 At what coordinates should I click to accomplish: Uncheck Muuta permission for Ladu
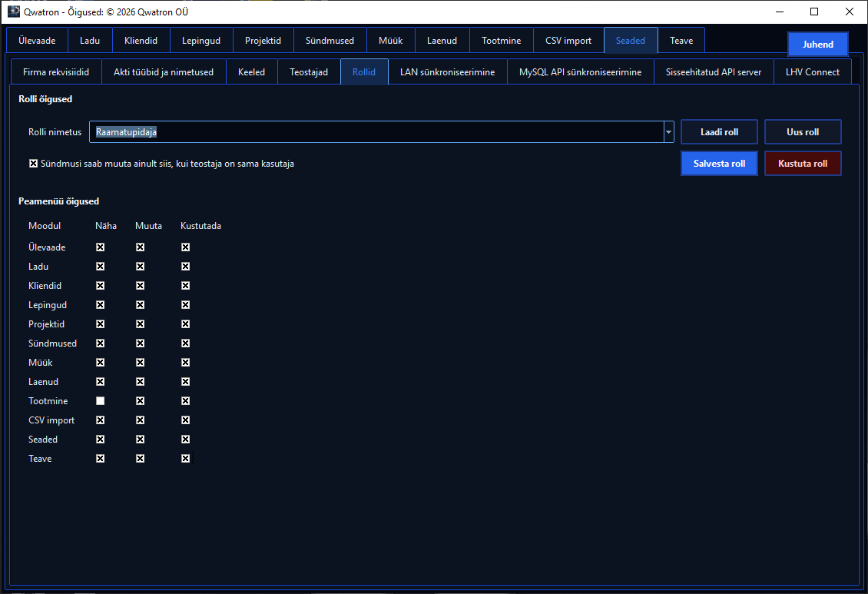pos(140,267)
